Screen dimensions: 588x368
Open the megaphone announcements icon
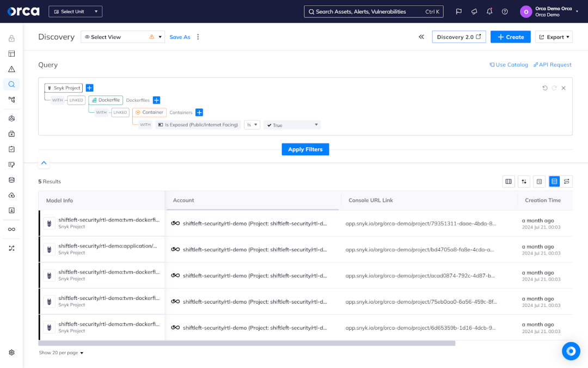(474, 11)
